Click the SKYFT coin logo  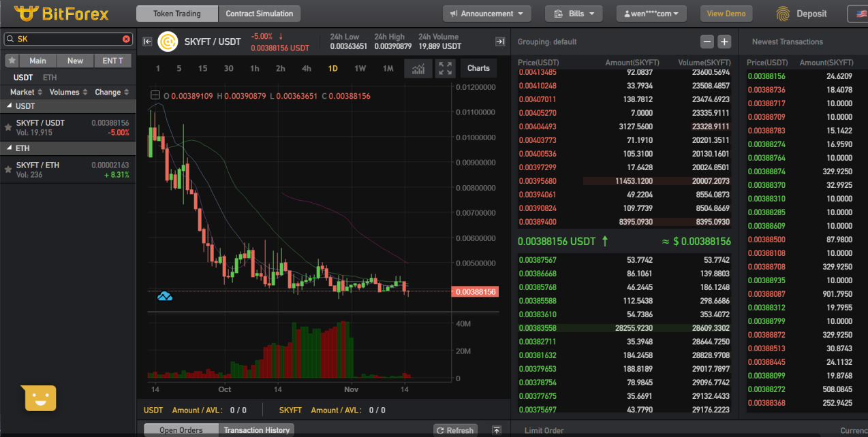[168, 42]
